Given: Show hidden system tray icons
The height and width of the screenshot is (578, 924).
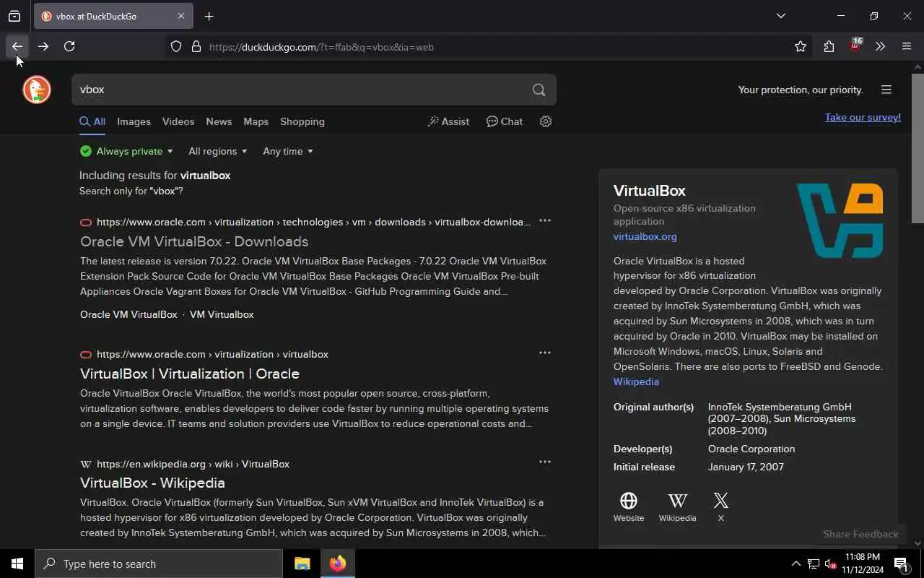Looking at the screenshot, I should [x=796, y=564].
